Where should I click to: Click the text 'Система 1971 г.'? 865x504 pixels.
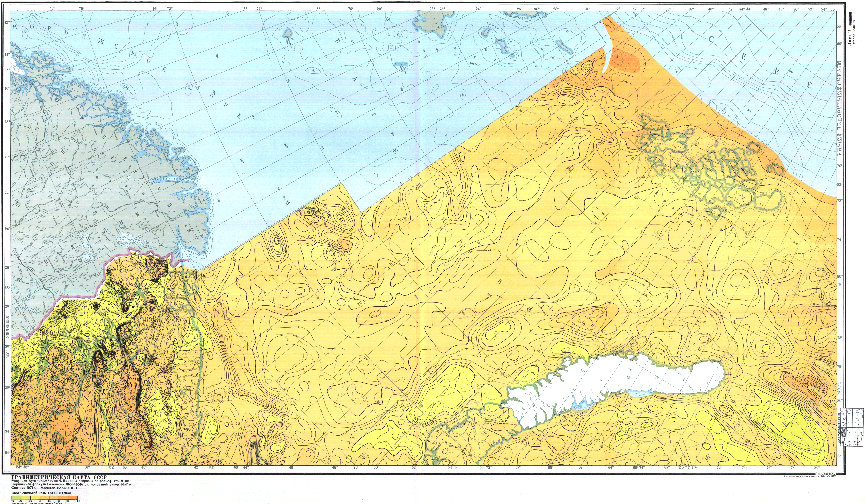[x=24, y=488]
